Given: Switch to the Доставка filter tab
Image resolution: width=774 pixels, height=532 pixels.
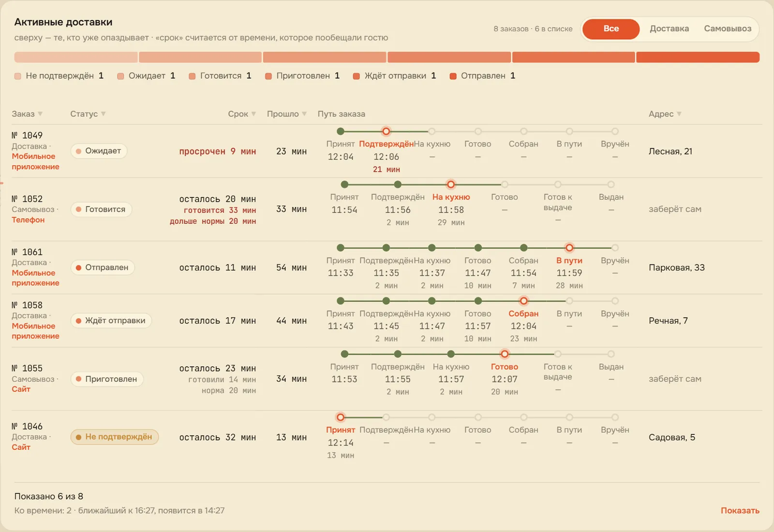Looking at the screenshot, I should 669,29.
